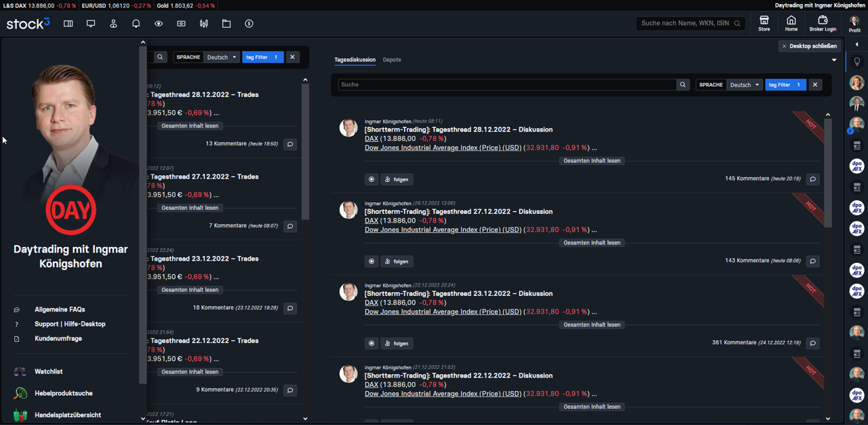Focus the Suche field in Tagesdiskussion panel
Image resolution: width=868 pixels, height=425 pixels.
point(507,85)
